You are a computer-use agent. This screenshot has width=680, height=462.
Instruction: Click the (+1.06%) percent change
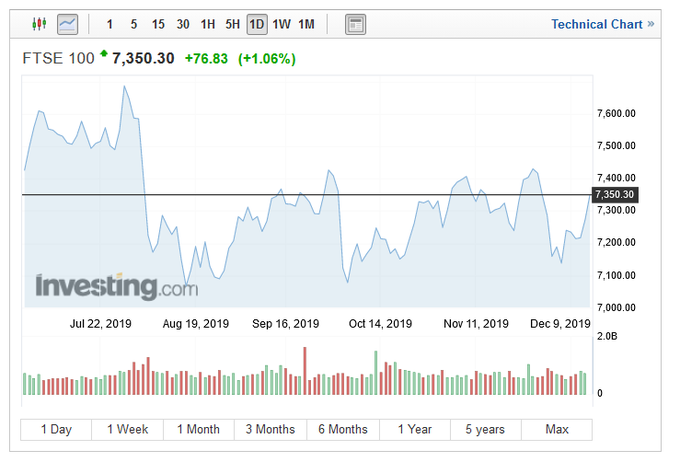click(x=267, y=59)
